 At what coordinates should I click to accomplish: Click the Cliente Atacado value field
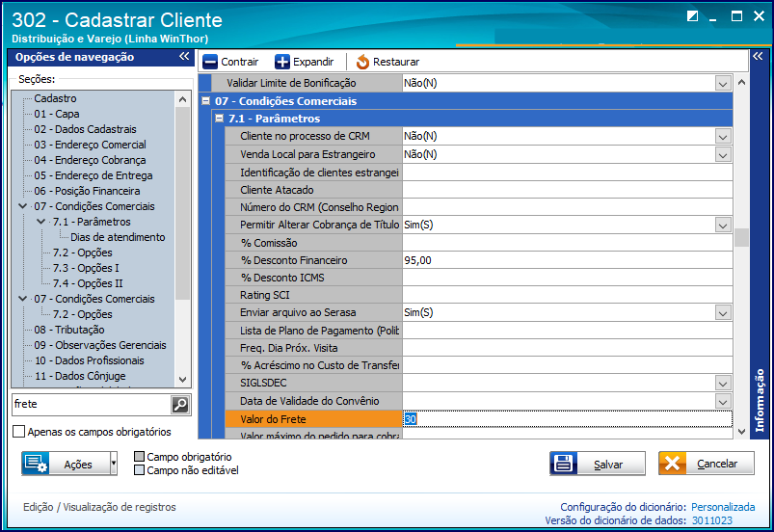[x=567, y=190]
